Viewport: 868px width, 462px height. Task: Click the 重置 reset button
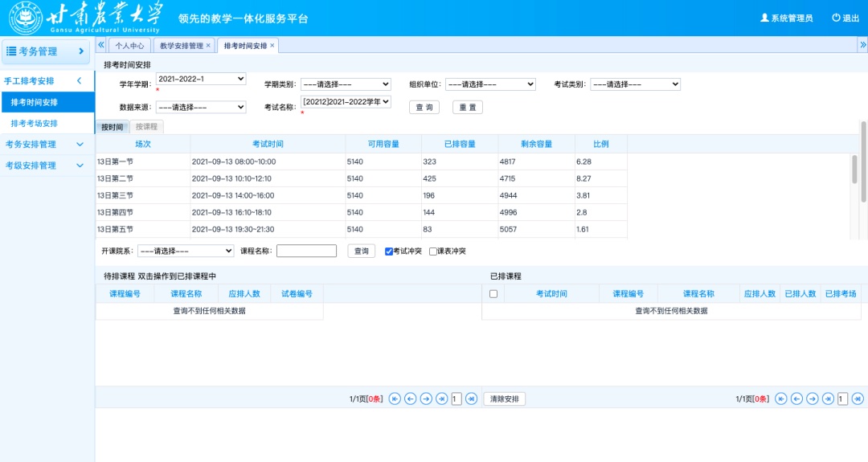[x=467, y=108]
